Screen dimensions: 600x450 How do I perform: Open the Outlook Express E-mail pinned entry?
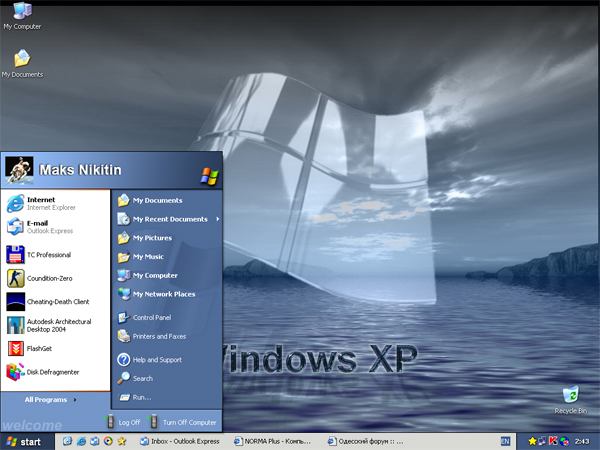pyautogui.click(x=55, y=227)
